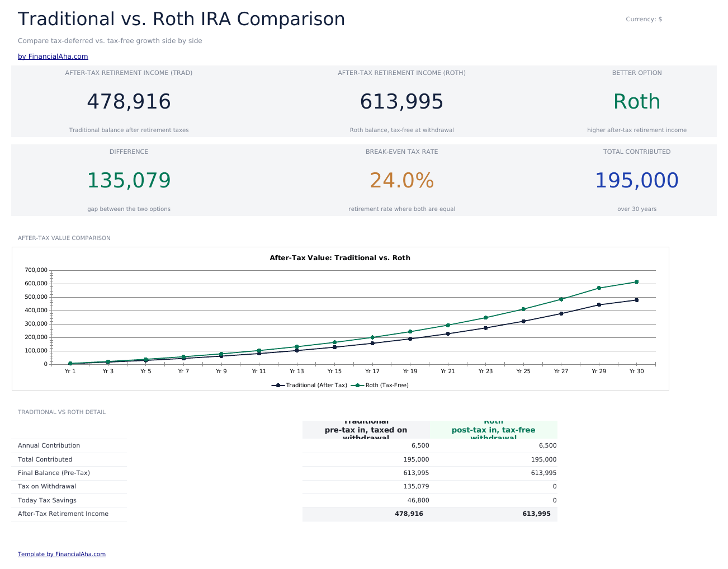
Task: Click the 'Tax on Withdrawal' row label
Action: [47, 487]
